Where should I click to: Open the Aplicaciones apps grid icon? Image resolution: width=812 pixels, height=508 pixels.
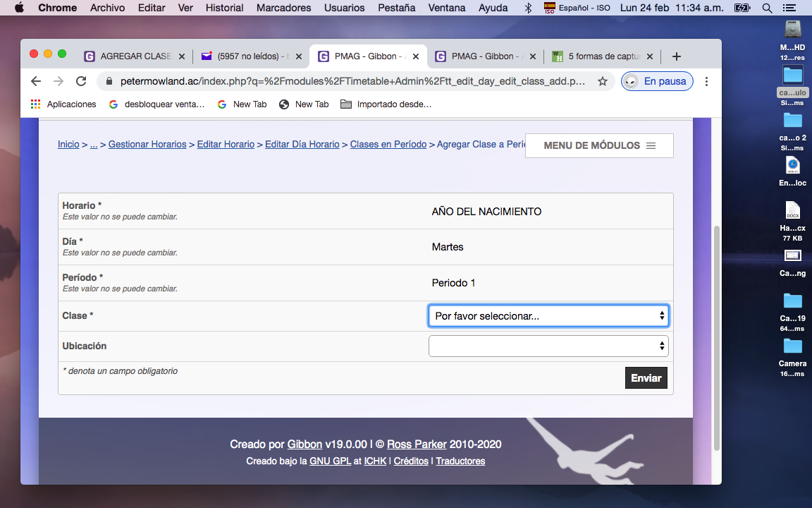(36, 104)
